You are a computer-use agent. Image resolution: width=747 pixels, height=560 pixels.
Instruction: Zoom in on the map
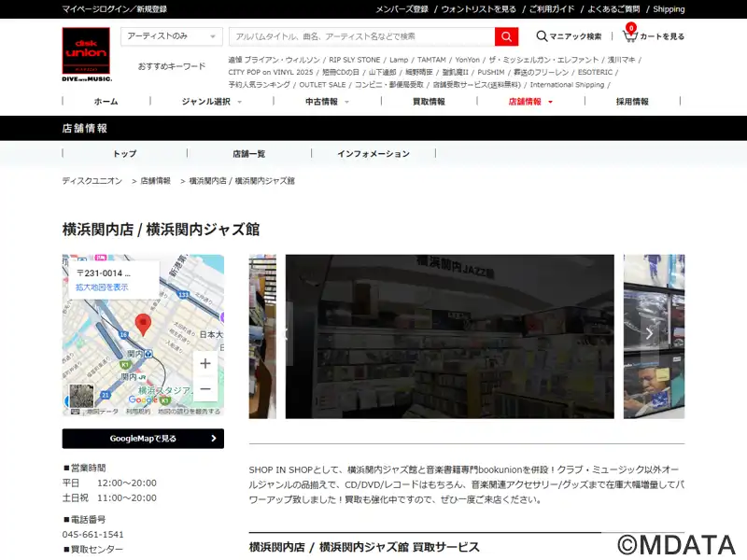(205, 364)
